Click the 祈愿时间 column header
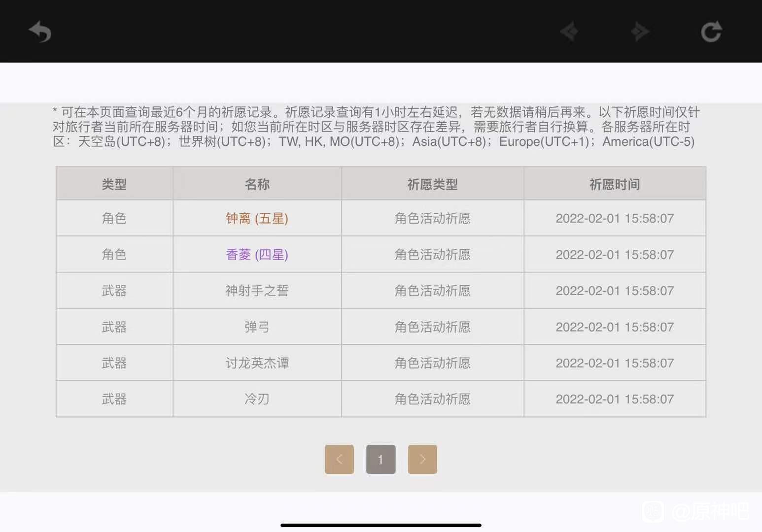 [x=615, y=184]
